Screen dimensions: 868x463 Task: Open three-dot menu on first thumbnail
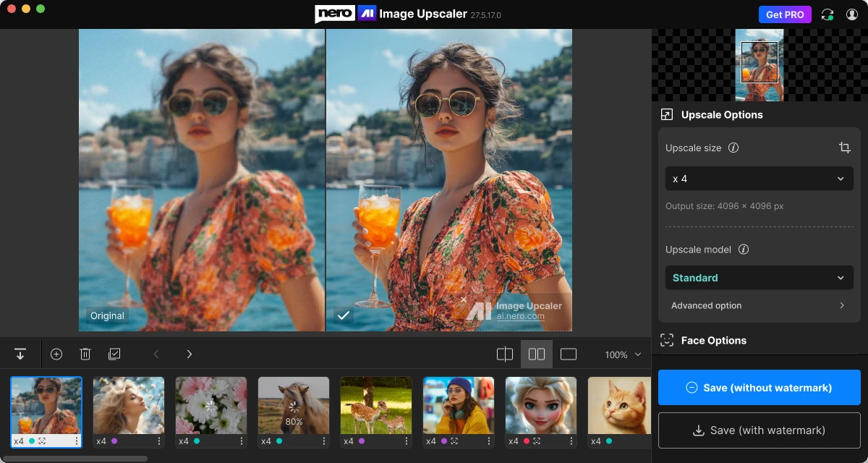click(77, 441)
